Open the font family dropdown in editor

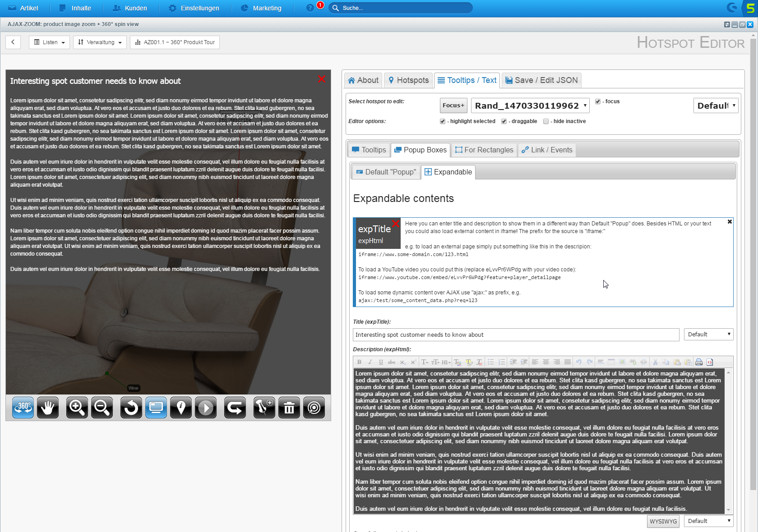click(425, 362)
